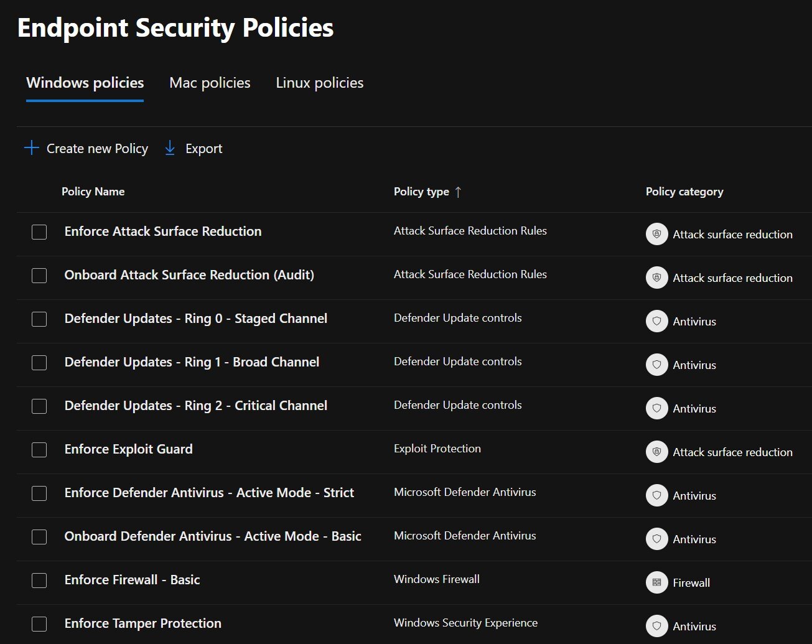Image resolution: width=812 pixels, height=644 pixels.
Task: Click the Antivirus shield icon beside Defender Updates Ring 0
Action: pos(656,321)
